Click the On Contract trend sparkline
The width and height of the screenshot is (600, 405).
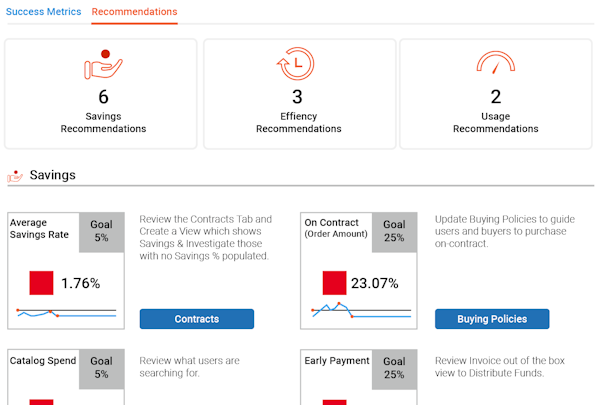[x=360, y=311]
